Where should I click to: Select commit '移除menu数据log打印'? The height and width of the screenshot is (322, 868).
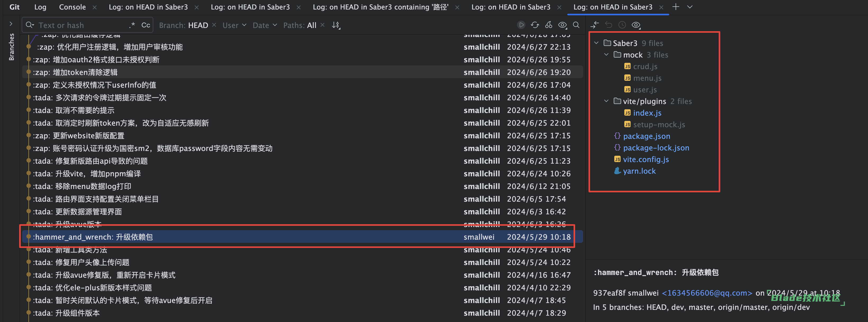pos(303,186)
